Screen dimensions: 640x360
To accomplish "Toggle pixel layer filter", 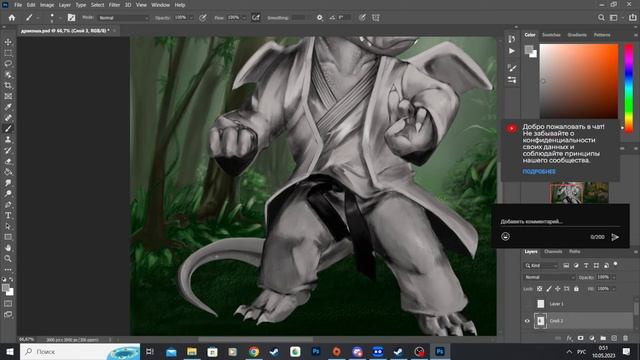I will point(566,266).
